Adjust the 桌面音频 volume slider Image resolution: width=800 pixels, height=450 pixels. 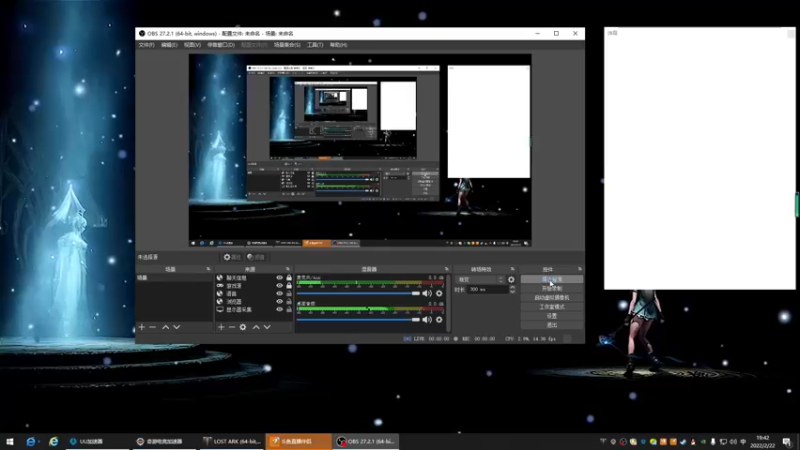pyautogui.click(x=358, y=320)
